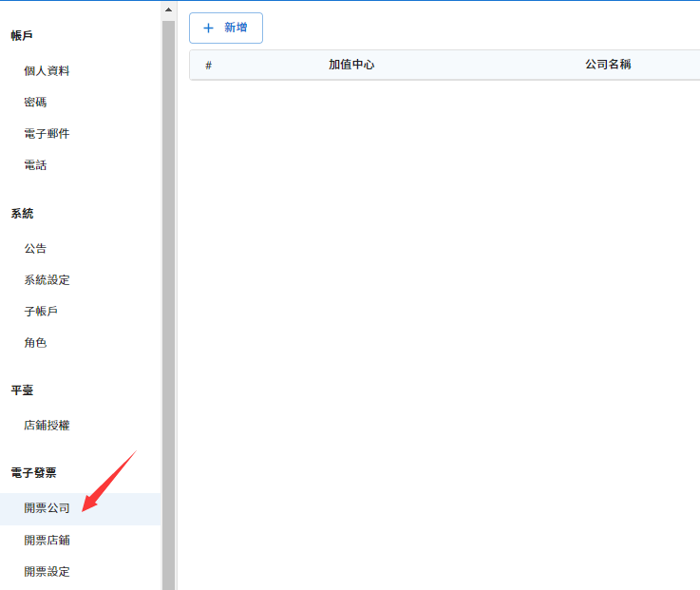Open 開票店鋪 in the sidebar

tap(47, 541)
